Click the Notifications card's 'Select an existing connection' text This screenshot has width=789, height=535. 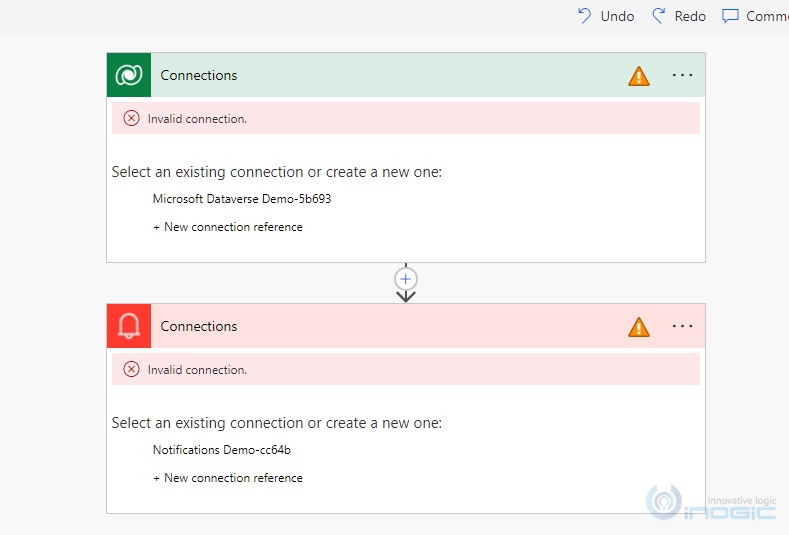pyautogui.click(x=276, y=423)
